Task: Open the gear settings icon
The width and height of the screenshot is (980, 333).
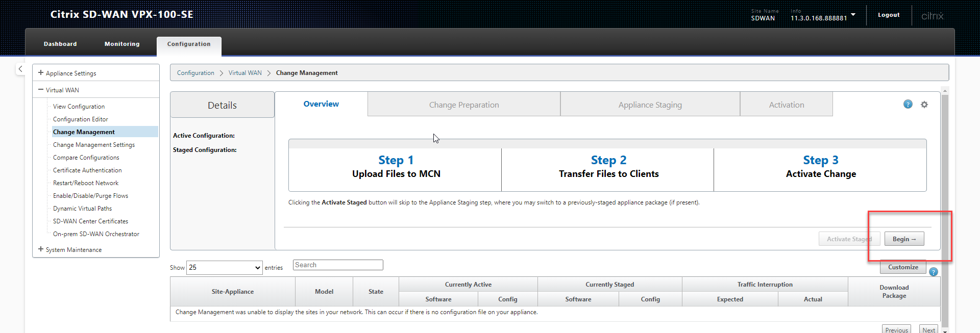Action: pos(924,105)
